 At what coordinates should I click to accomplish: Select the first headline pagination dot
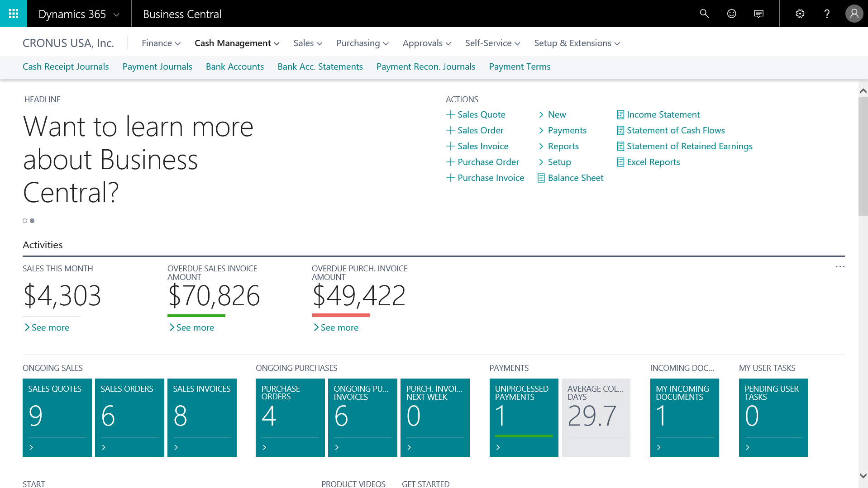pyautogui.click(x=25, y=221)
